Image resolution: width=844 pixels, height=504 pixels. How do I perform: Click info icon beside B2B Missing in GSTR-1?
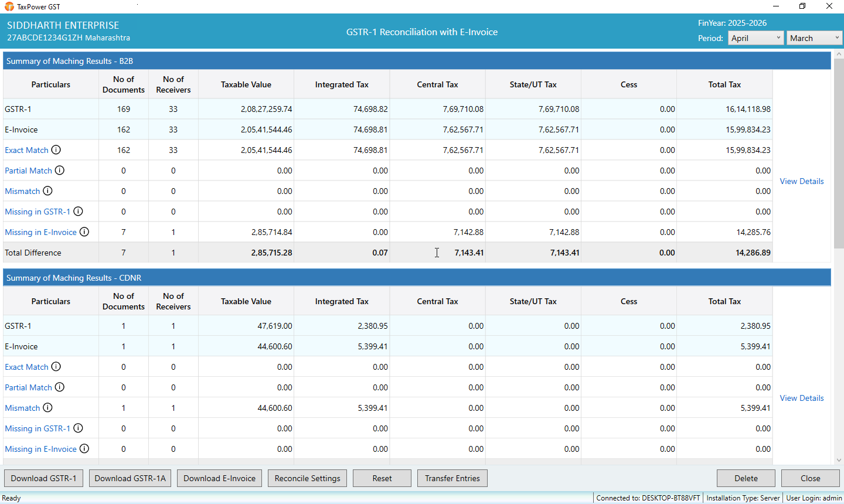[78, 212]
